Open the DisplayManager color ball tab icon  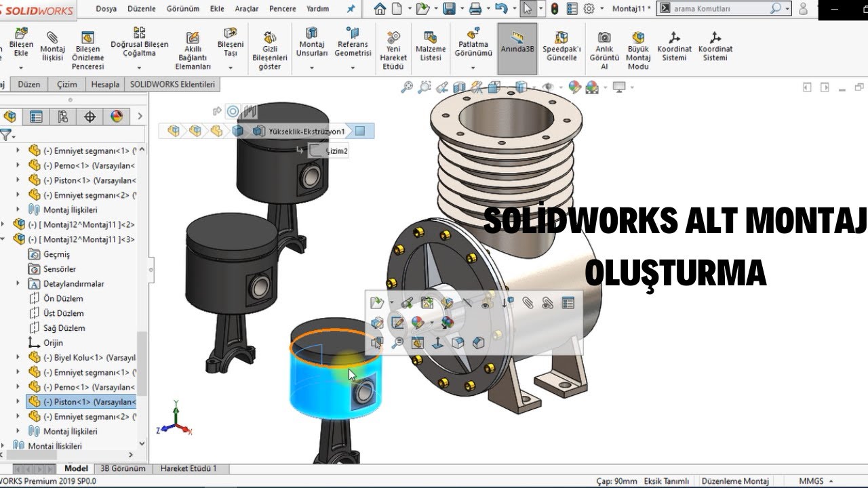click(x=117, y=117)
